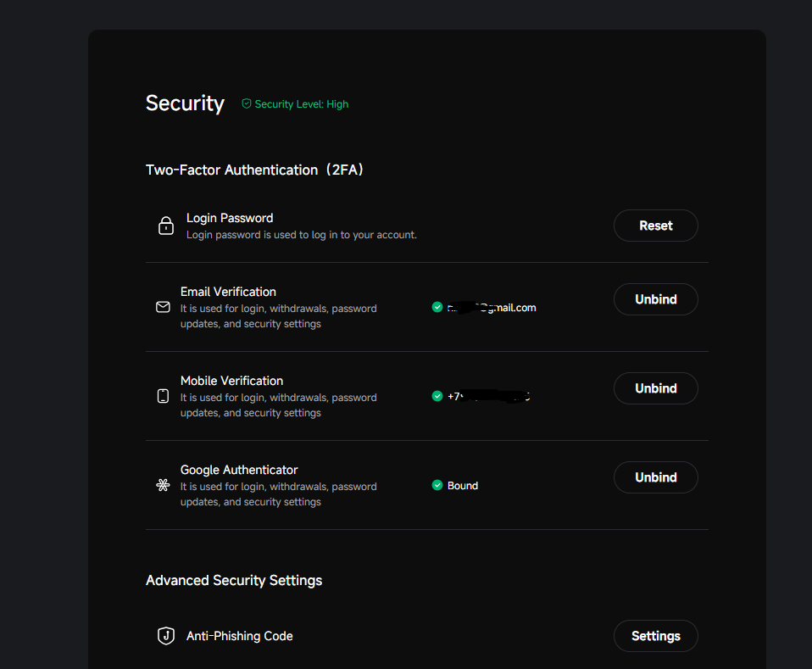Click the 'Advanced Security Settings' heading
Viewport: 812px width, 669px height.
coord(234,580)
